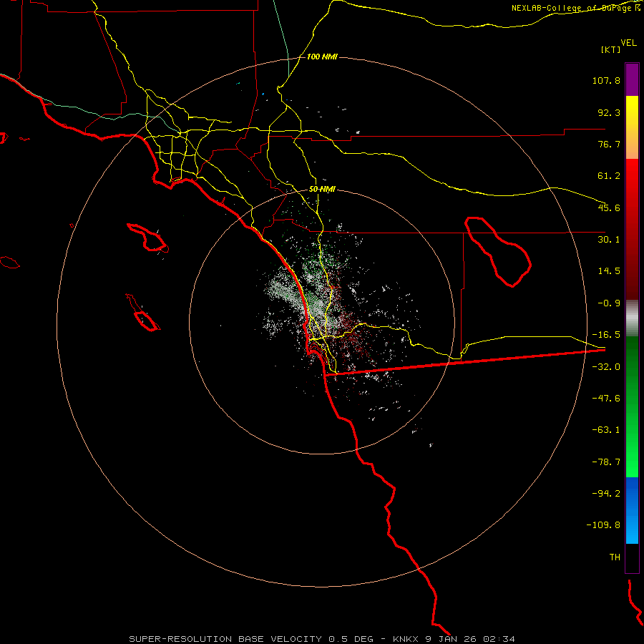644x644 pixels.
Task: Pick the purple segment of velocity scale
Action: pos(632,79)
